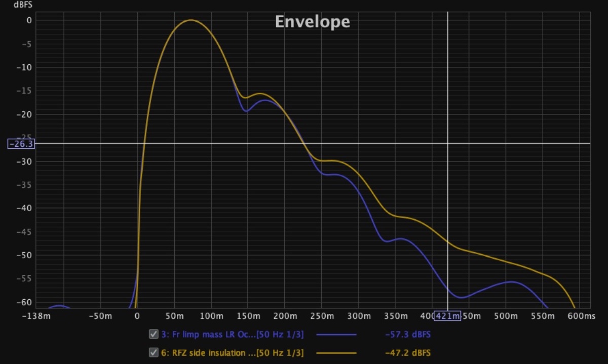Click the -40 label on level axis
Image resolution: width=608 pixels, height=364 pixels.
tap(24, 208)
